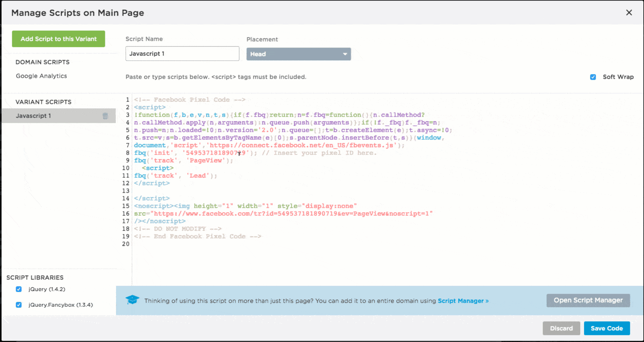Click the VARIANT SCRIPTS heading
Screen dimensions: 644x342
44,102
